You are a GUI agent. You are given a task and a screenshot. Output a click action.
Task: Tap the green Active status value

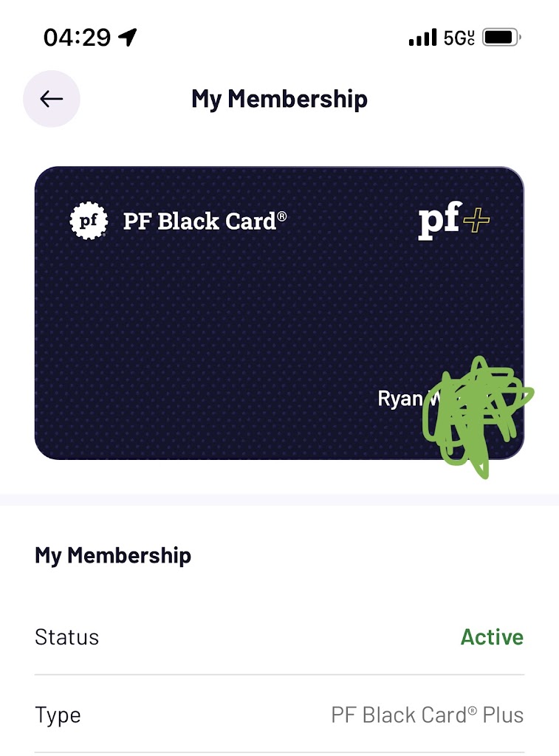[492, 637]
